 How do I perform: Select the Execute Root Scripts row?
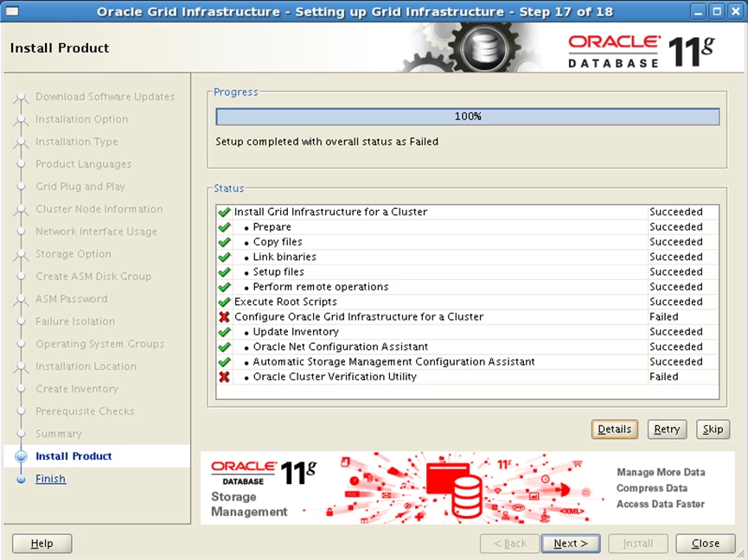tap(468, 302)
